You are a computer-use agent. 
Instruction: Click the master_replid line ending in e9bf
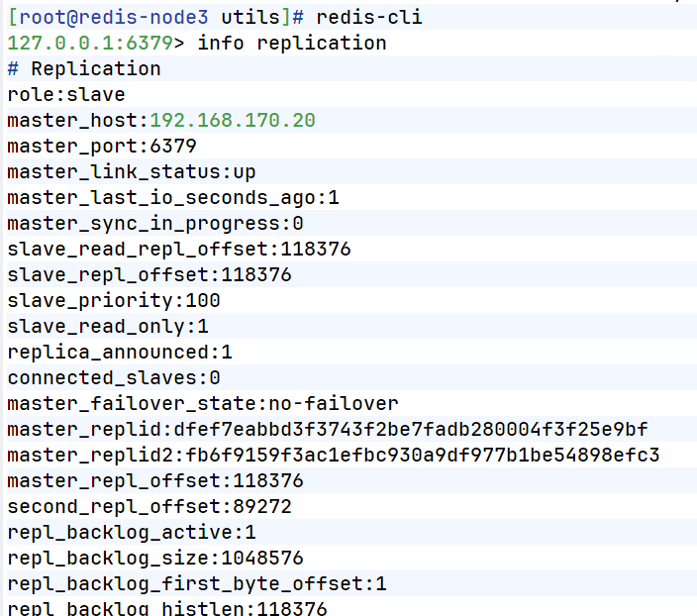[x=328, y=430]
